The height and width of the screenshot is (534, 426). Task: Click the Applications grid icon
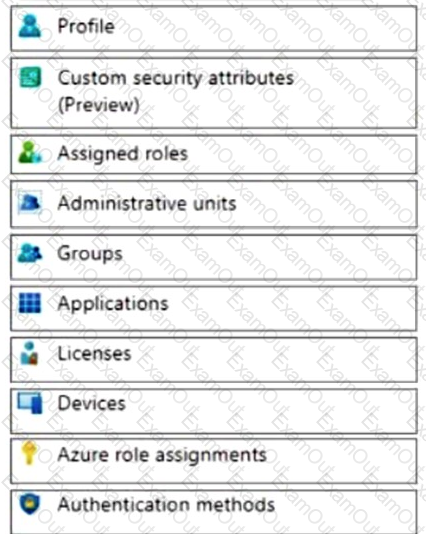(x=30, y=303)
